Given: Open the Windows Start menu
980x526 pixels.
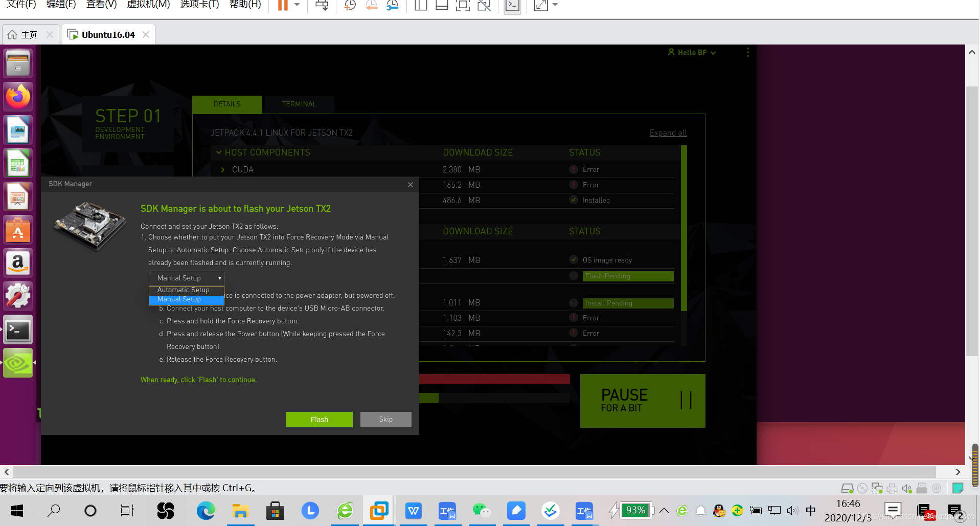Looking at the screenshot, I should [x=17, y=511].
